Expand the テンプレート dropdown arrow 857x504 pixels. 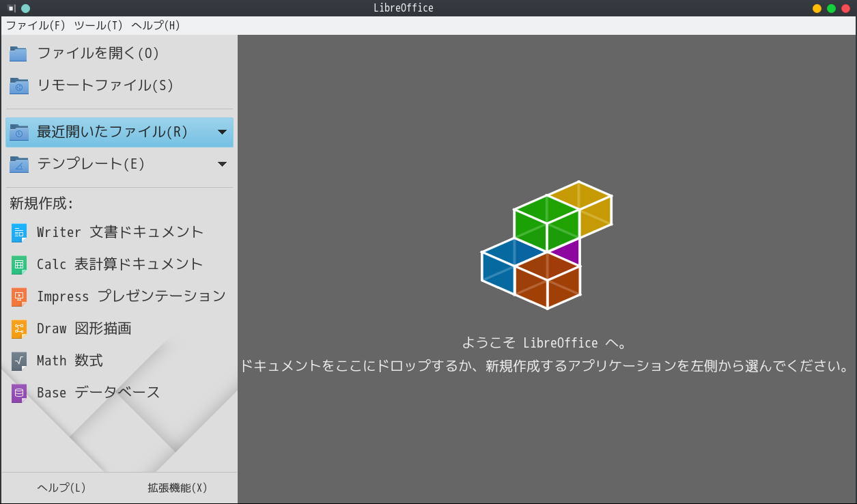(222, 164)
